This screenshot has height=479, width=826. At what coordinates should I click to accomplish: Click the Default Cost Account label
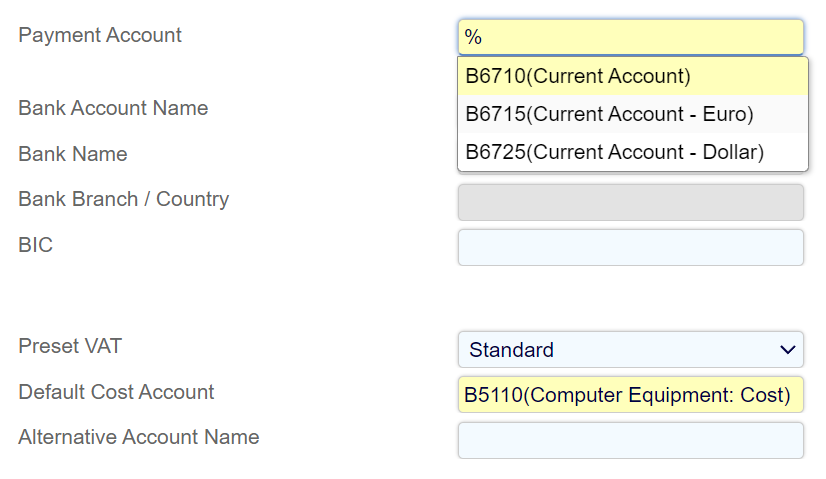(116, 392)
